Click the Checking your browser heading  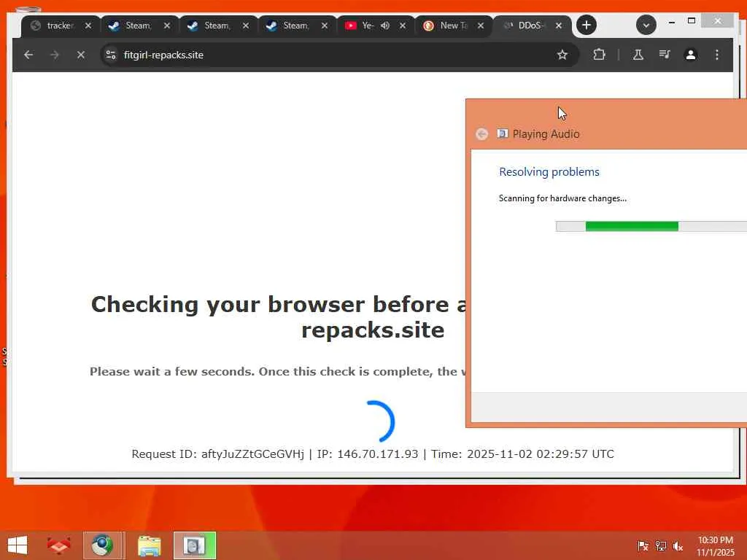(x=279, y=316)
